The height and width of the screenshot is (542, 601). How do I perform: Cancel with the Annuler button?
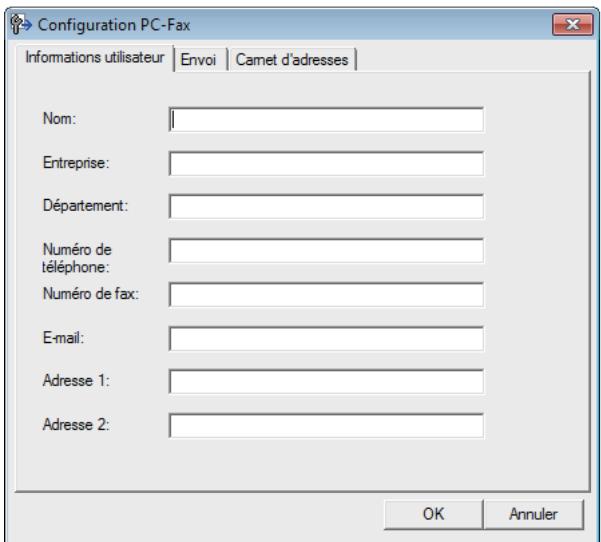[534, 514]
